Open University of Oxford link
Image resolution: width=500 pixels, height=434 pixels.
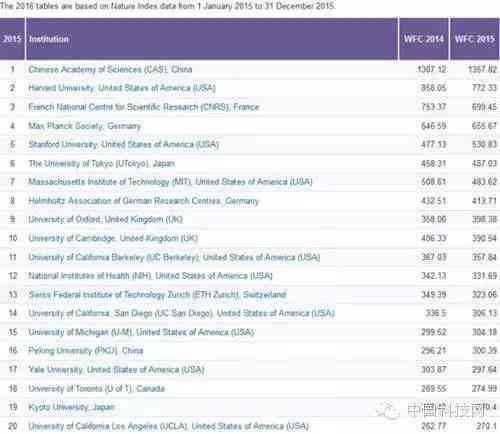click(106, 219)
